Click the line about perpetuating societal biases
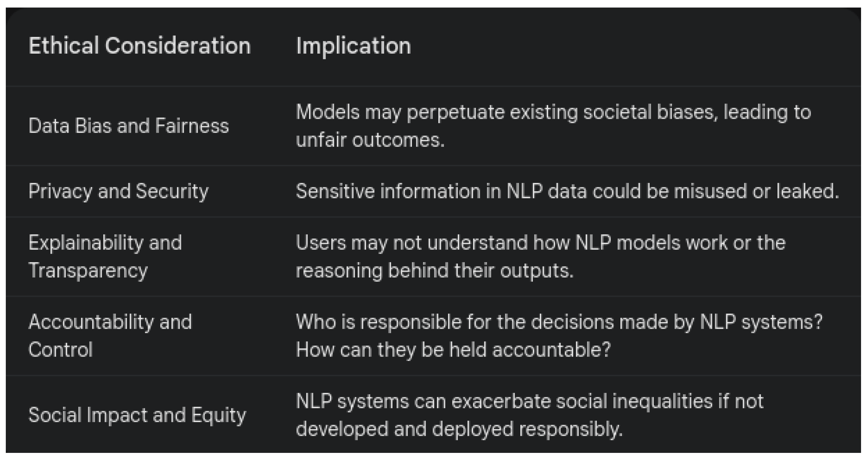This screenshot has width=868, height=461. click(553, 112)
